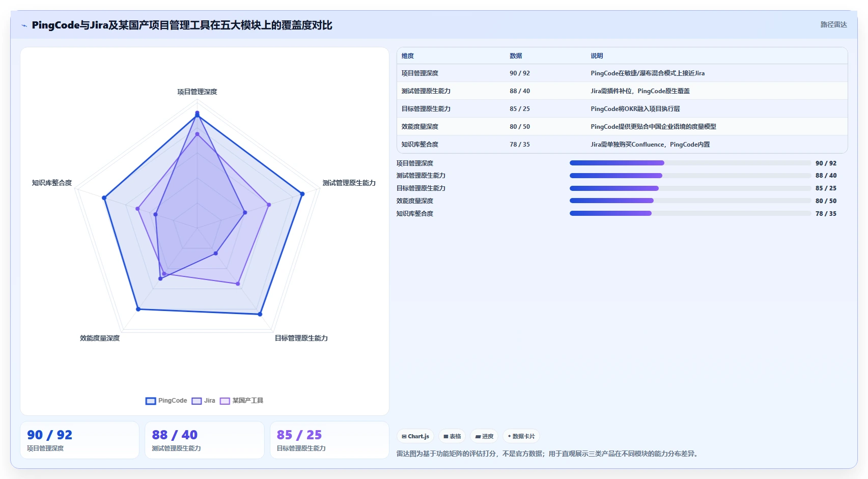Viewport: 868px width, 479px height.
Task: Select the 85 / 25 stat card
Action: point(329,440)
